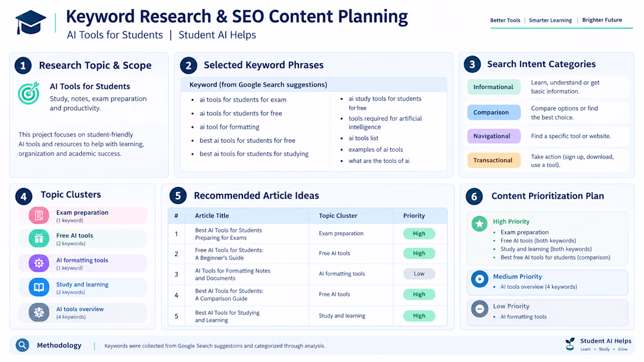Click article title "Best AI Tools for Studying and Learning"
This screenshot has width=644, height=362.
(x=227, y=316)
